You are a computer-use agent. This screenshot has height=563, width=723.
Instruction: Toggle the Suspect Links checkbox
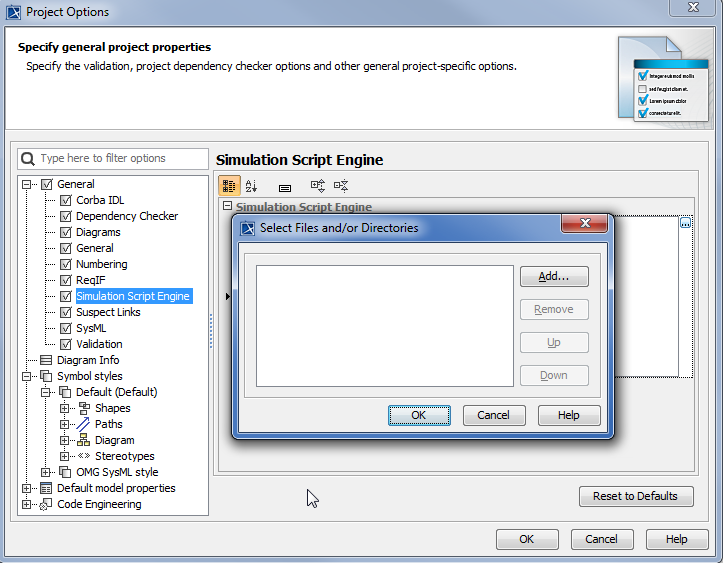pyautogui.click(x=66, y=312)
